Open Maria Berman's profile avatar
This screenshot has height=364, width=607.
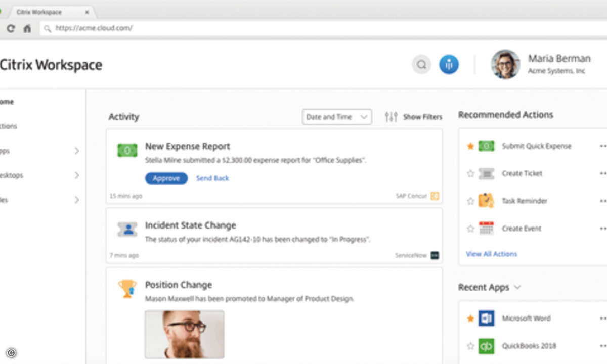tap(505, 64)
